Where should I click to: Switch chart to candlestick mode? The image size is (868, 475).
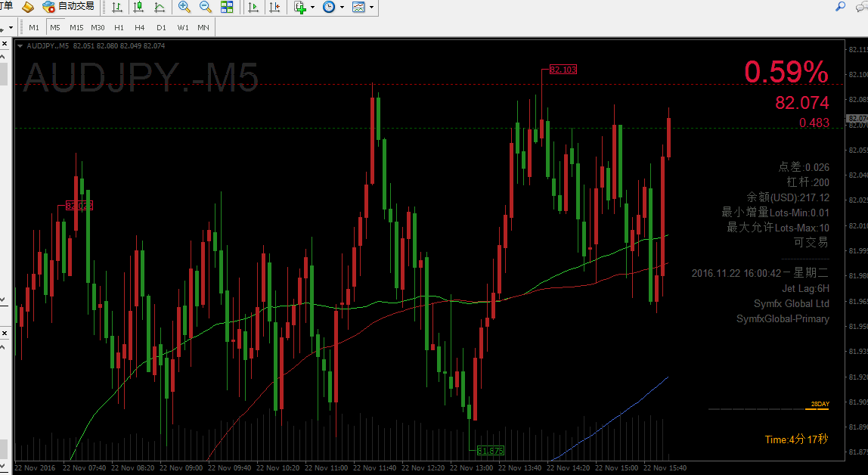pos(138,8)
